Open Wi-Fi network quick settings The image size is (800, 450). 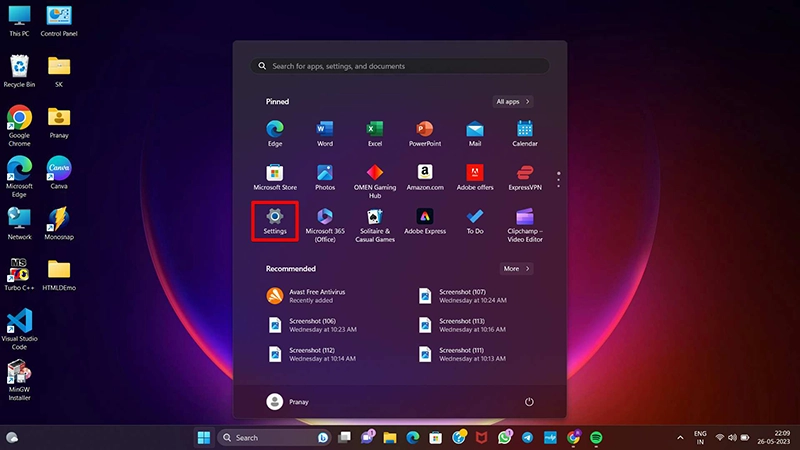[720, 438]
